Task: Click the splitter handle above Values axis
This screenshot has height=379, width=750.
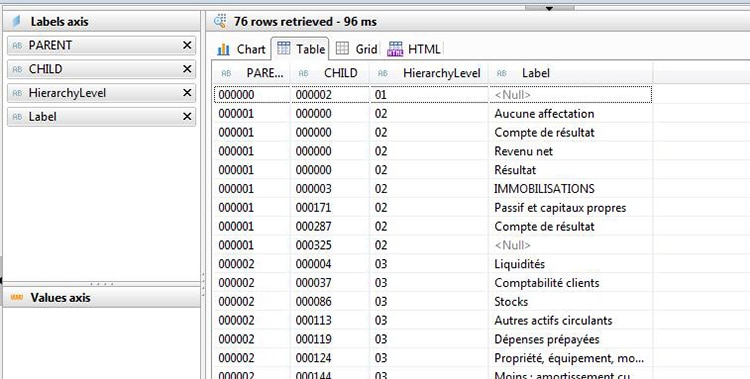Action: [101, 284]
